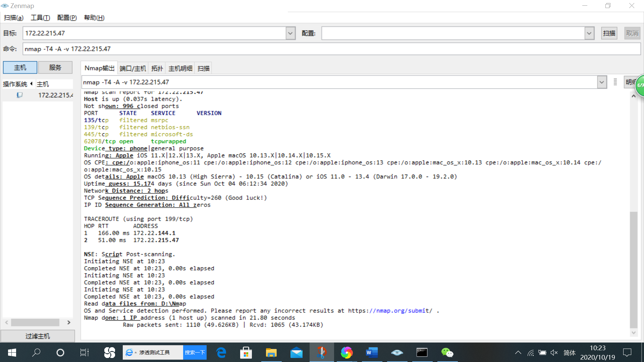Open File Explorer from taskbar
The width and height of the screenshot is (644, 362).
271,352
